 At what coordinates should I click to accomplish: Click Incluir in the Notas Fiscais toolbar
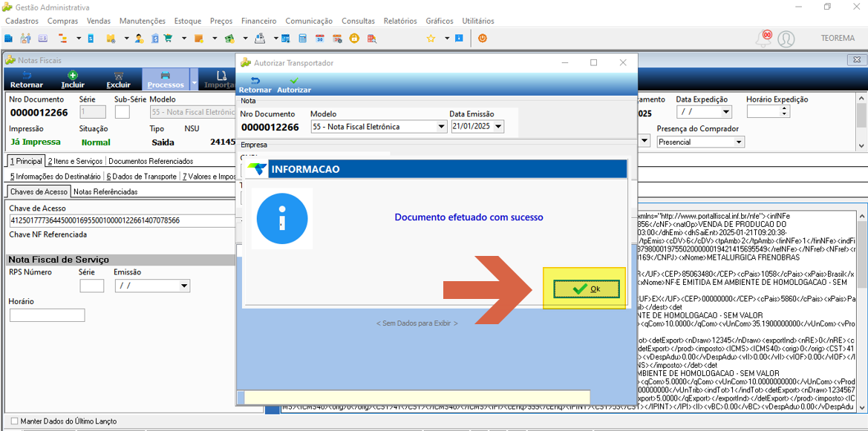(x=73, y=80)
